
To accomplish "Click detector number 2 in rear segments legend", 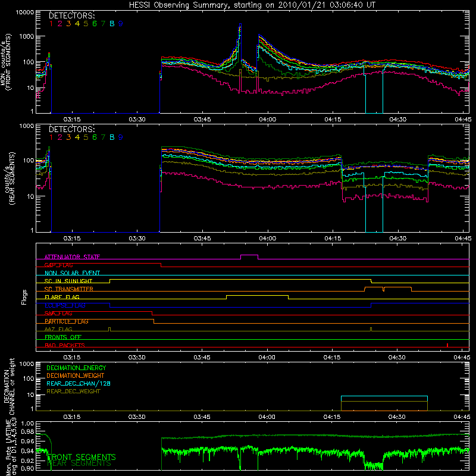I will [x=60, y=137].
